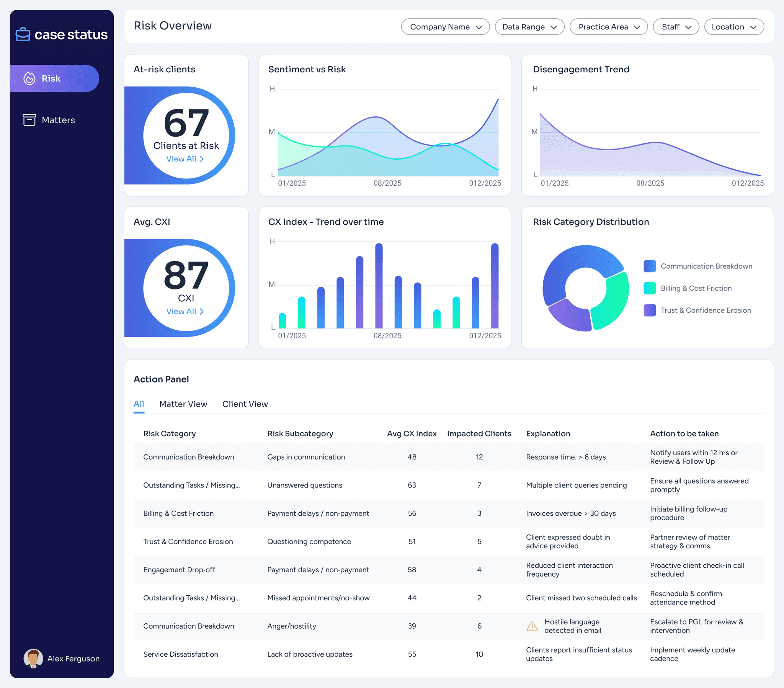Expand the Staff filter dropdown
The height and width of the screenshot is (688, 784).
[676, 27]
